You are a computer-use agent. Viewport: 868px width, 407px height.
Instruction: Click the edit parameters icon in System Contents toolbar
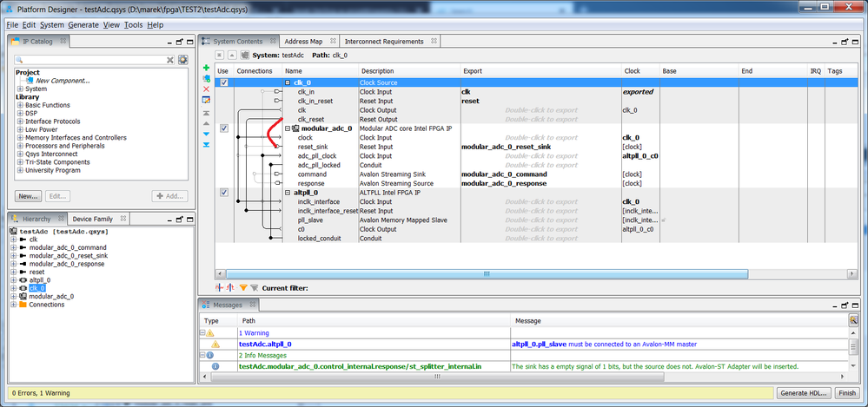tap(206, 100)
